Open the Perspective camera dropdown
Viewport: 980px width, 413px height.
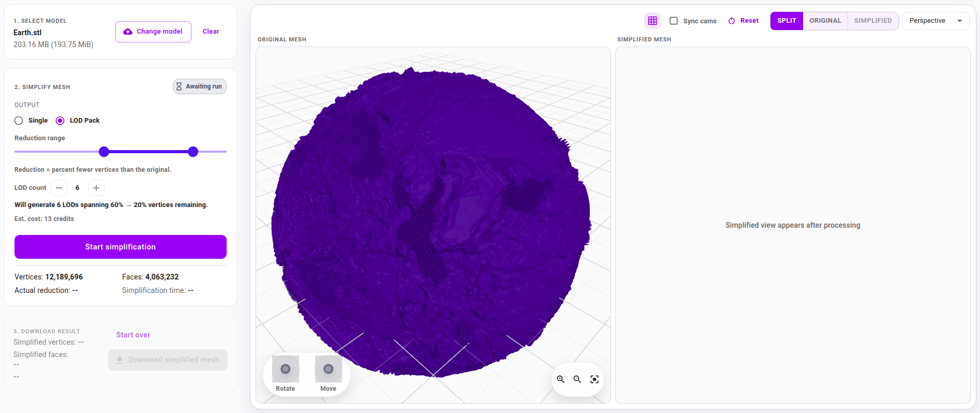pos(936,21)
